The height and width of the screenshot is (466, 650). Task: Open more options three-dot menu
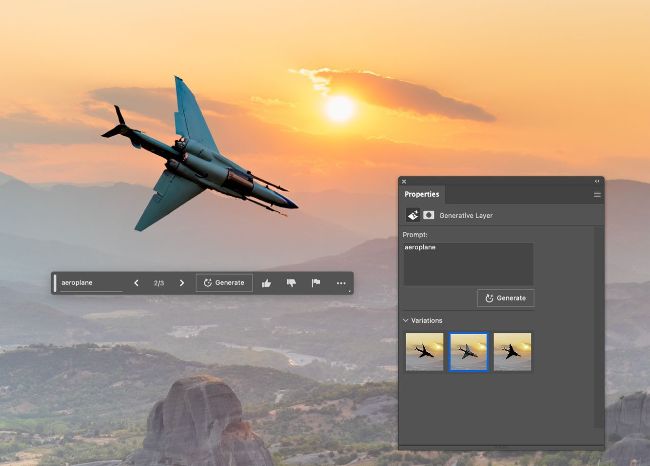[341, 283]
